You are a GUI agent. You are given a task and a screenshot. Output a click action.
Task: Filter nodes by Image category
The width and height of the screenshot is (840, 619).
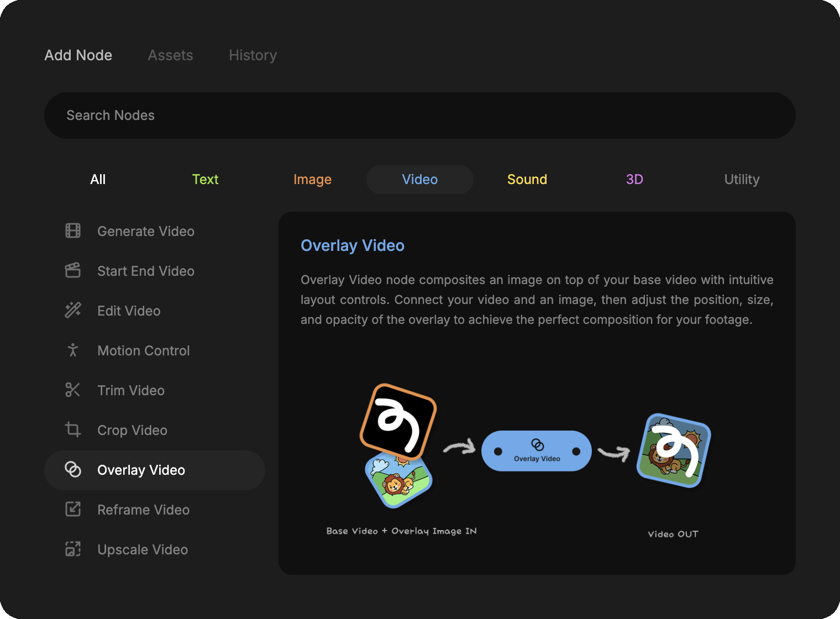(312, 180)
